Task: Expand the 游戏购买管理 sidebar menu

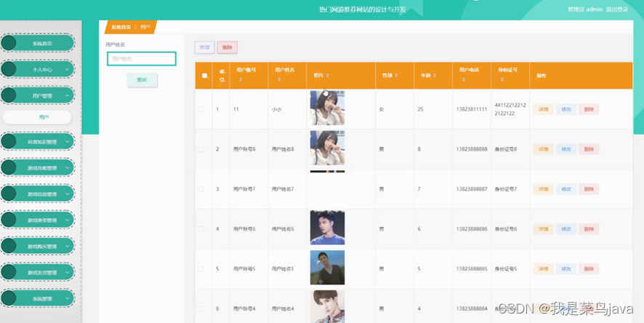Action: click(38, 246)
